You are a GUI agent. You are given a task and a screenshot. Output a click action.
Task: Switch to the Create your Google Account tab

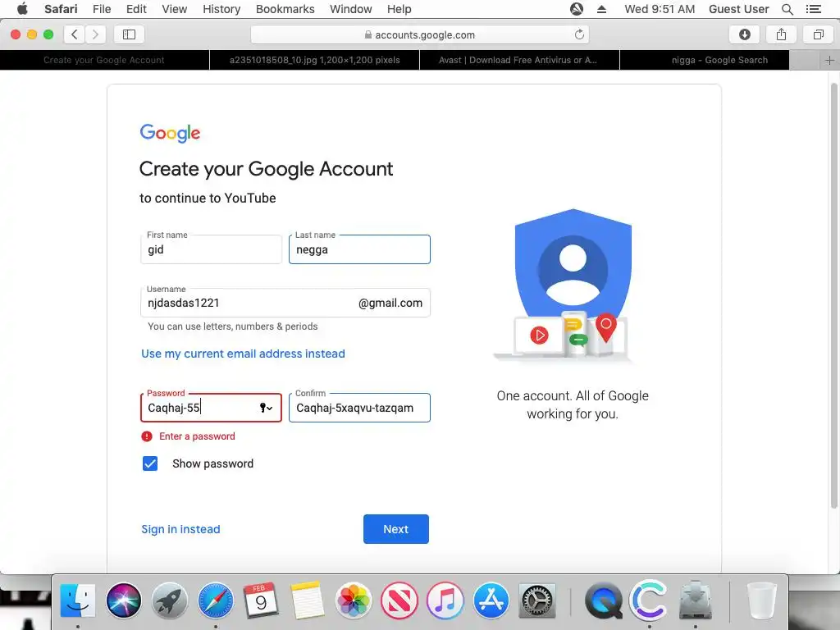[x=104, y=60]
